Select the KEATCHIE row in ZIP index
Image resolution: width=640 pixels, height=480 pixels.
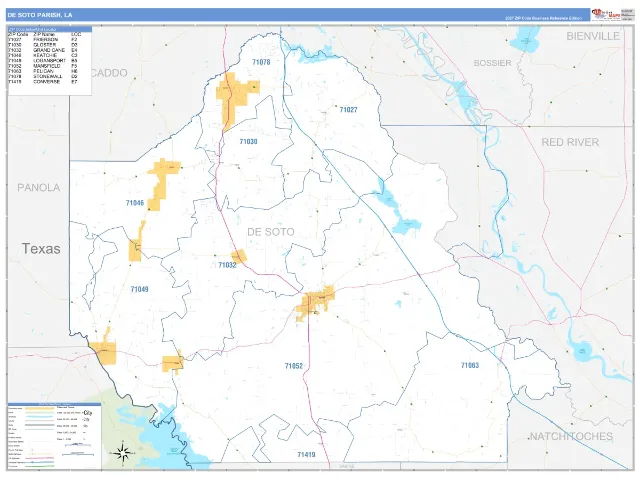pos(45,56)
